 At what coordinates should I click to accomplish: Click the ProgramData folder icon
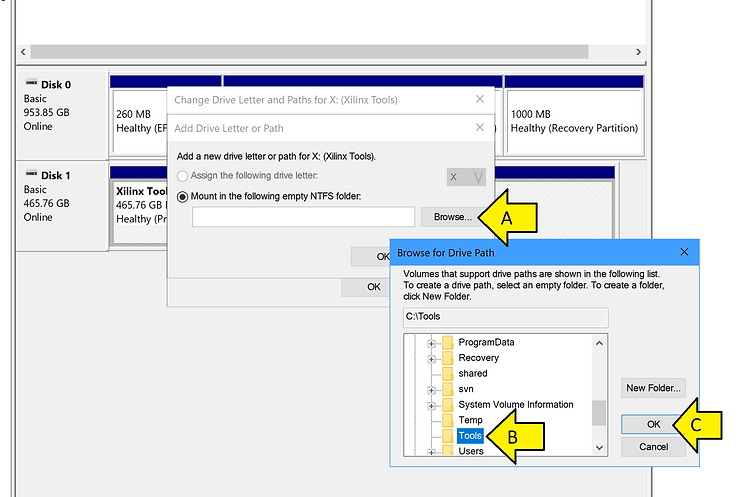tap(448, 343)
